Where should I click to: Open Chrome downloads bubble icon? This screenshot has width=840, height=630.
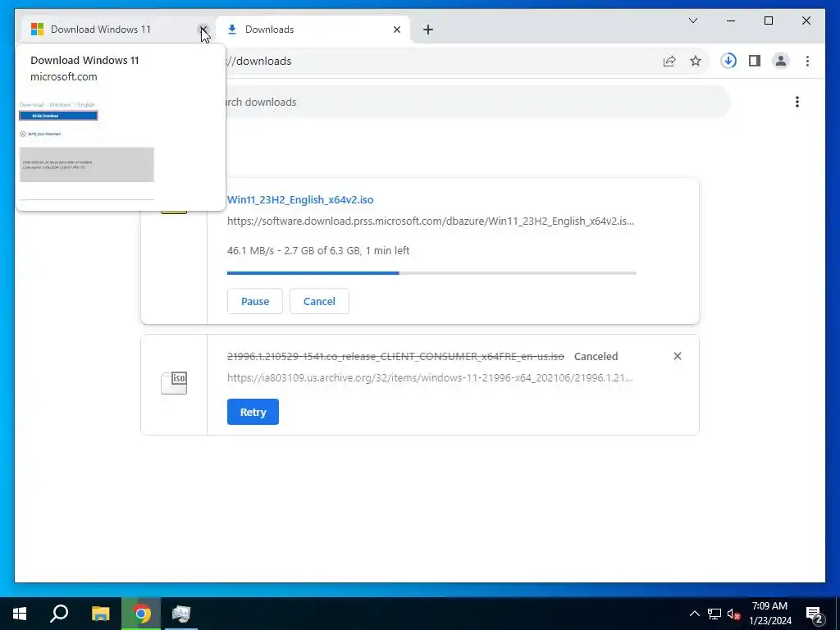coord(728,61)
